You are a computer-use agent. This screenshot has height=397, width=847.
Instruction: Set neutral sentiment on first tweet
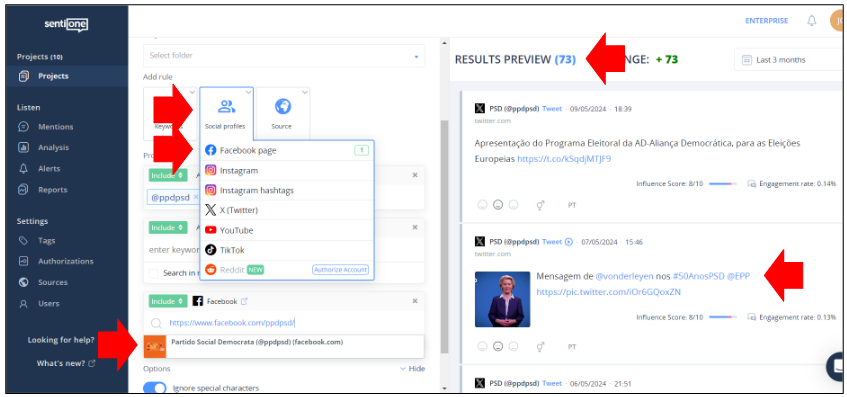pyautogui.click(x=498, y=205)
